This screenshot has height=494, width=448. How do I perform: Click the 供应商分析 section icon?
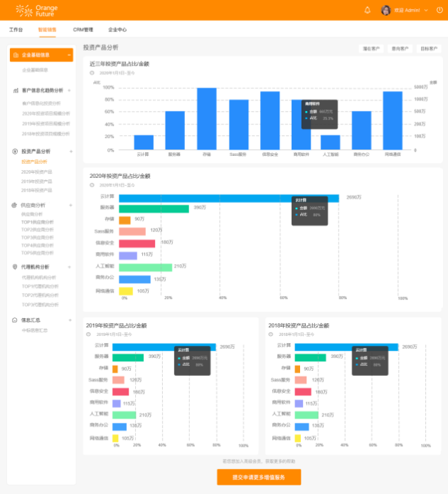click(15, 205)
